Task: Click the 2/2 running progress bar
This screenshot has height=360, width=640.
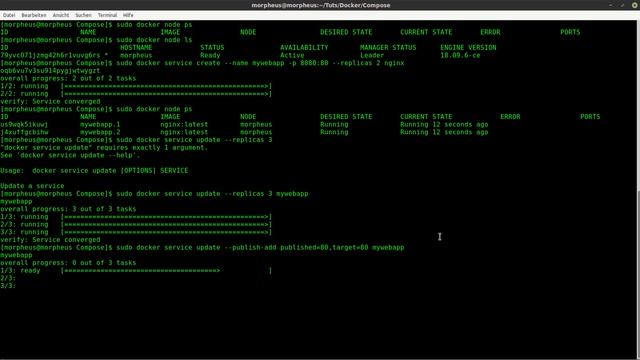Action: pyautogui.click(x=166, y=94)
